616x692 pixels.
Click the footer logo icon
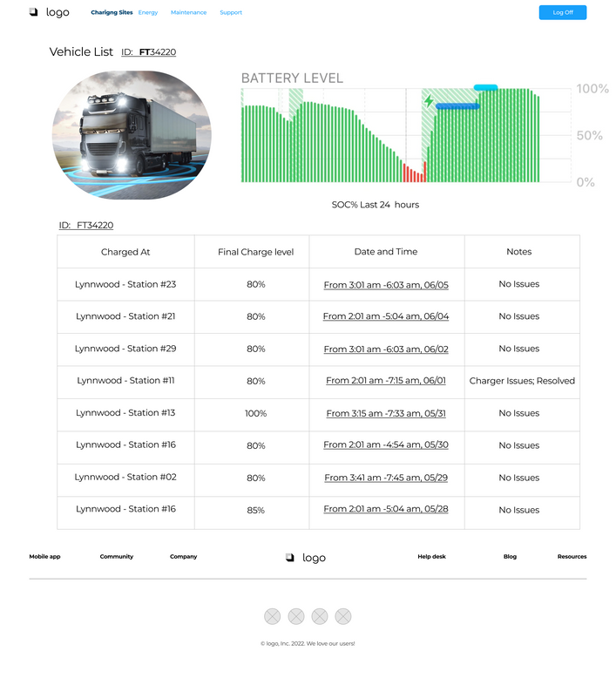pos(290,558)
